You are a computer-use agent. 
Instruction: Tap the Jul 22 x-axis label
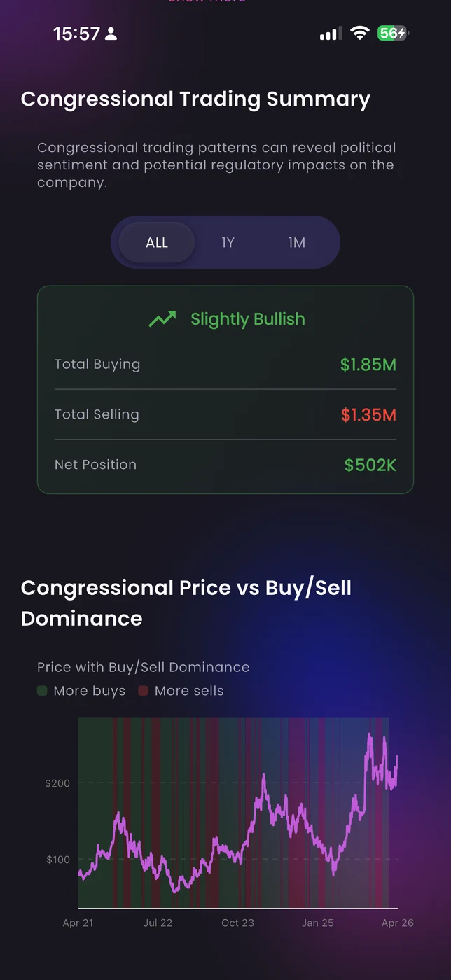tap(158, 923)
